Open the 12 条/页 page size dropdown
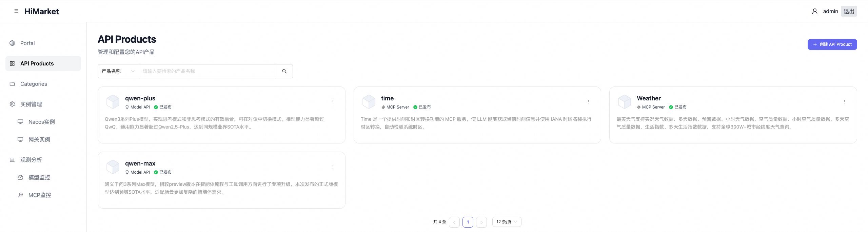This screenshot has width=868, height=232. [507, 222]
